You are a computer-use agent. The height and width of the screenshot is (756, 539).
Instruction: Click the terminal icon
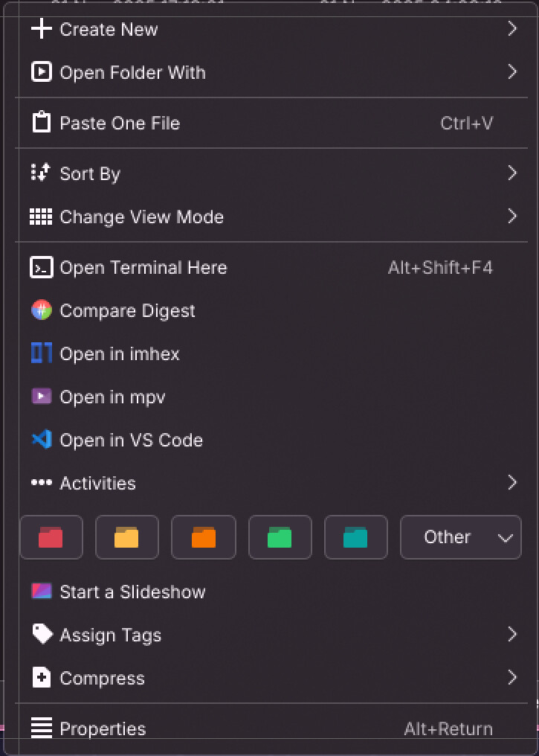point(41,267)
